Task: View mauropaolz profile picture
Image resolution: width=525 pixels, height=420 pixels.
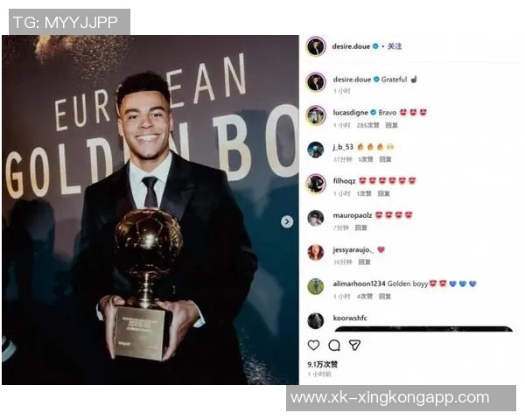Action: coord(316,219)
